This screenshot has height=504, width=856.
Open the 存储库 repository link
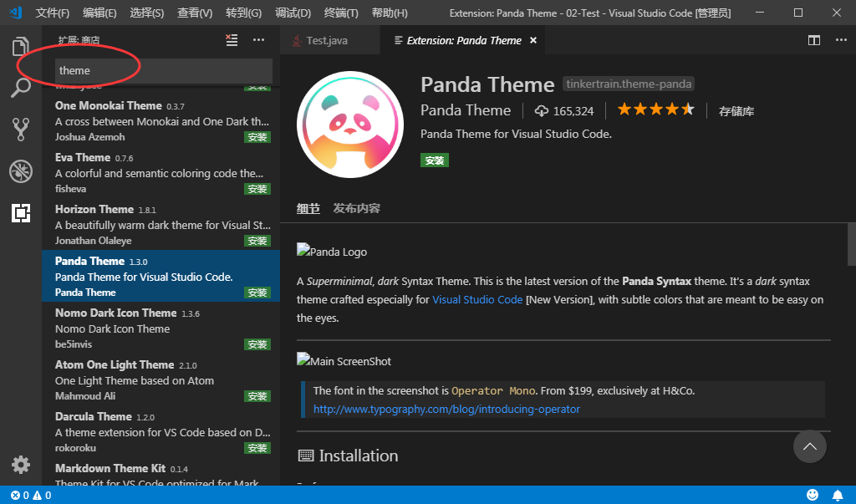[x=736, y=111]
